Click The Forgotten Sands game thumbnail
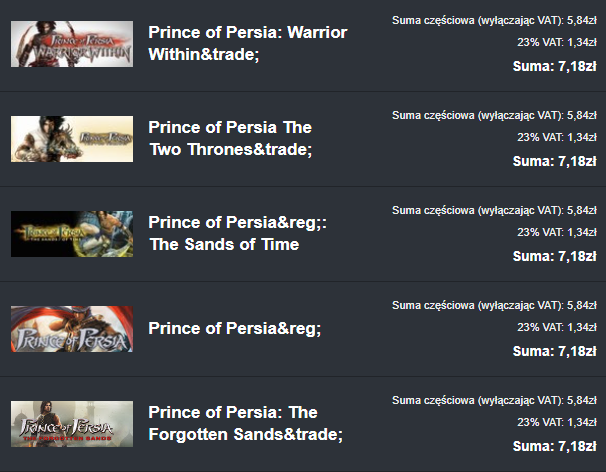This screenshot has height=472, width=606. (x=71, y=423)
